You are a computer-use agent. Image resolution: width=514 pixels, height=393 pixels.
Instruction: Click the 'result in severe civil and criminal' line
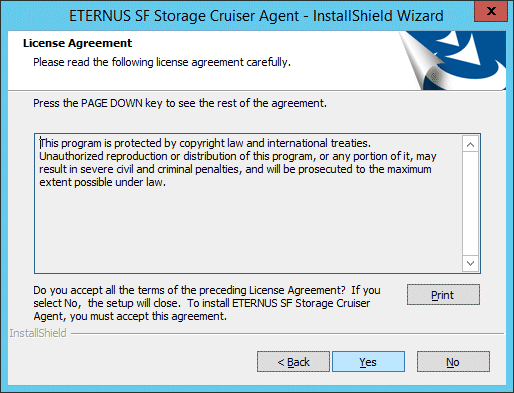pyautogui.click(x=235, y=169)
